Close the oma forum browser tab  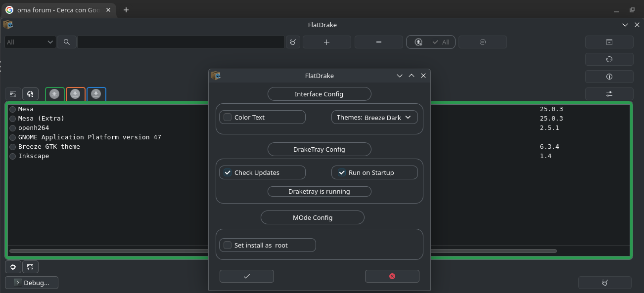pos(108,10)
